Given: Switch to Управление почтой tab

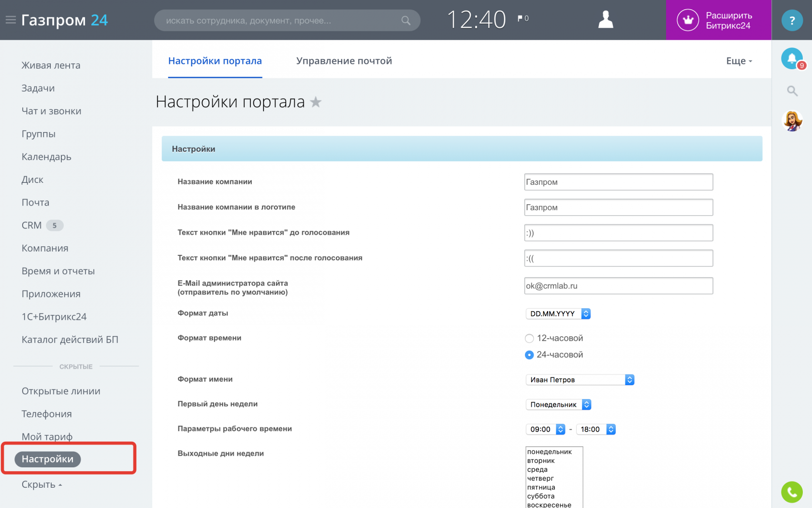Looking at the screenshot, I should (344, 61).
